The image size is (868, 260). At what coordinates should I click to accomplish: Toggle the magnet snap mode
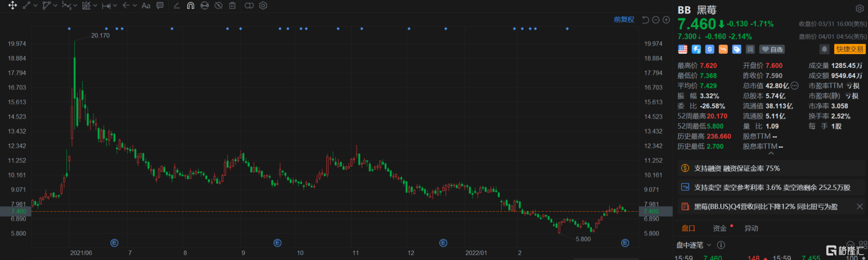191,6
